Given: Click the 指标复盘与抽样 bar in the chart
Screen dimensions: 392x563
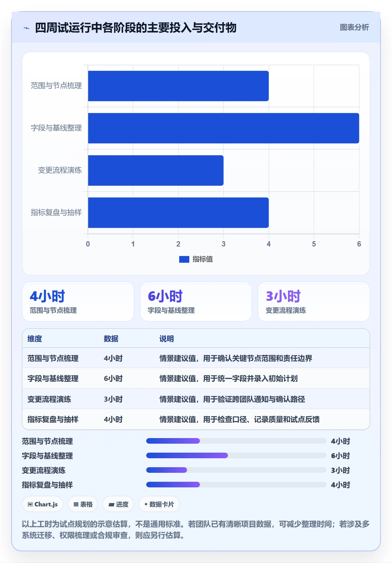Looking at the screenshot, I should click(x=178, y=213).
